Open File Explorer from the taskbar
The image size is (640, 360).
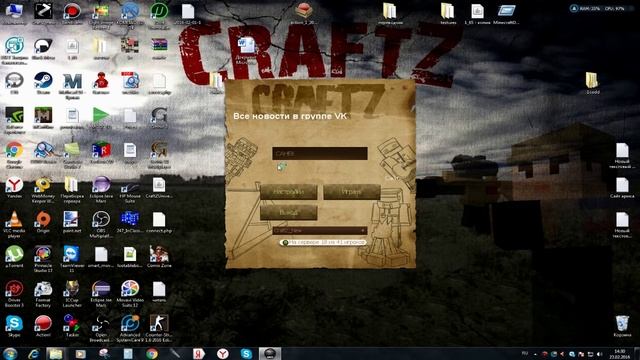coord(56,353)
